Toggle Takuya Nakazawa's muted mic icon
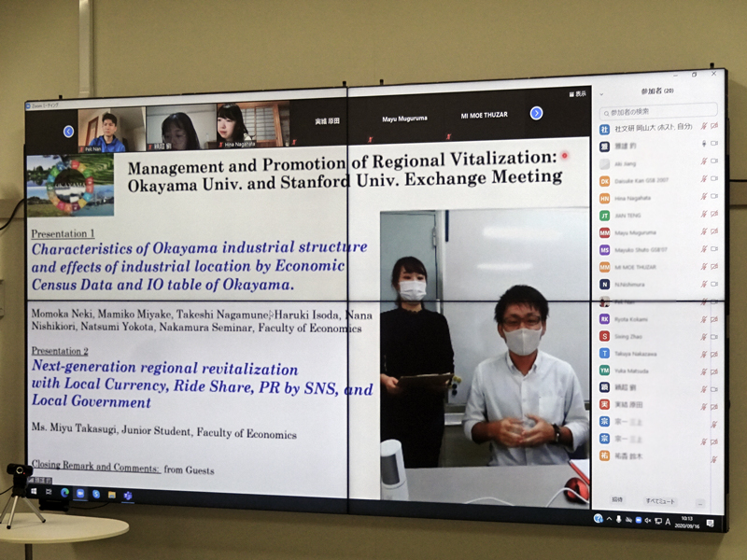This screenshot has height=560, width=747. [704, 354]
